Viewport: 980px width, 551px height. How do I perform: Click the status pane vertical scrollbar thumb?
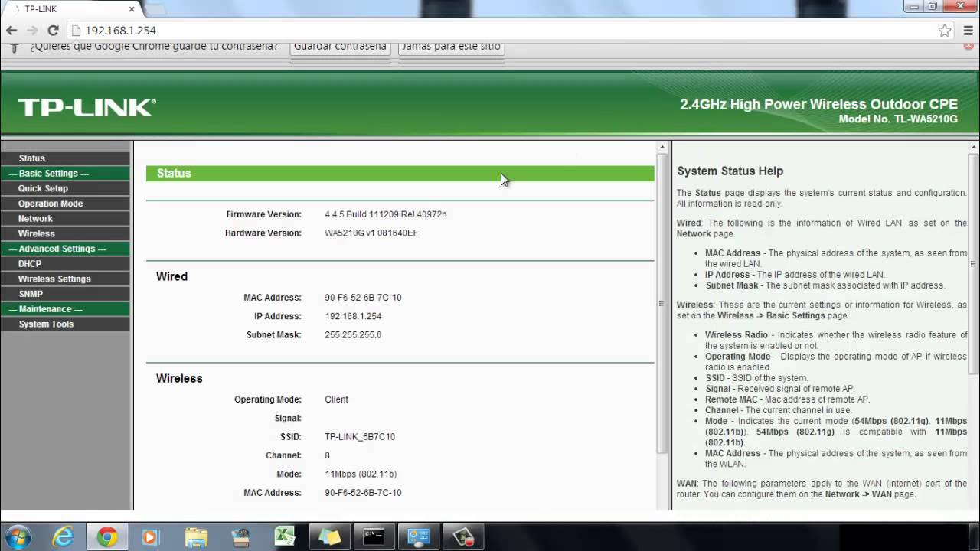pos(661,304)
